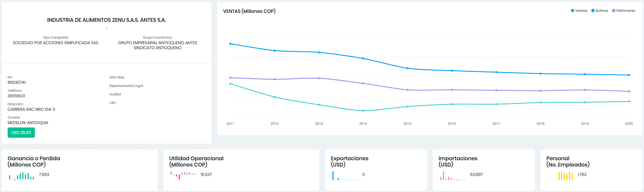This screenshot has height=192, width=644.
Task: Select the Ventas data point for 2014
Action: point(363,110)
